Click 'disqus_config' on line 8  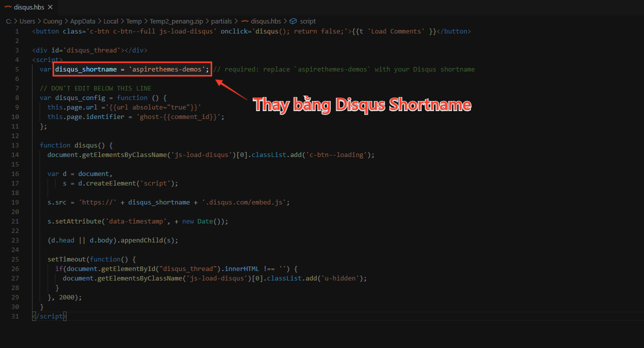80,97
